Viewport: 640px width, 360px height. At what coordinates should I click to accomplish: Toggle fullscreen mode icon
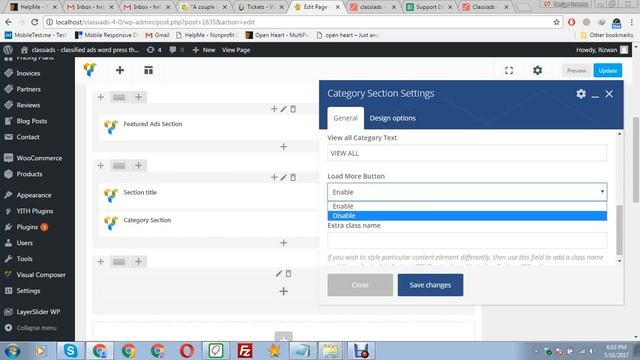[x=509, y=70]
